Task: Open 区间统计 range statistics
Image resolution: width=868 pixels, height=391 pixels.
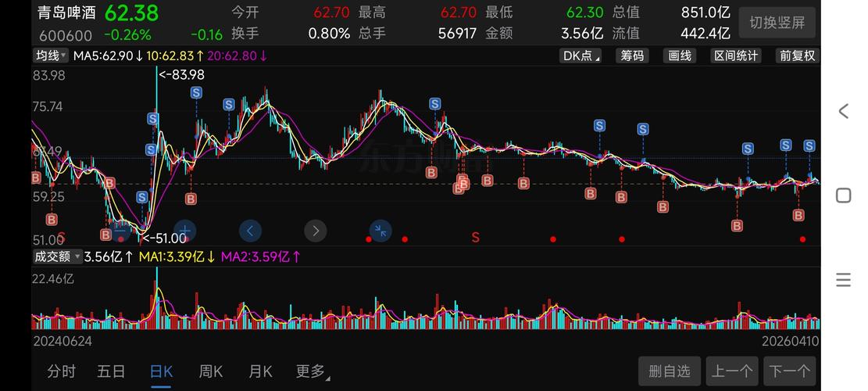Action: pyautogui.click(x=736, y=56)
